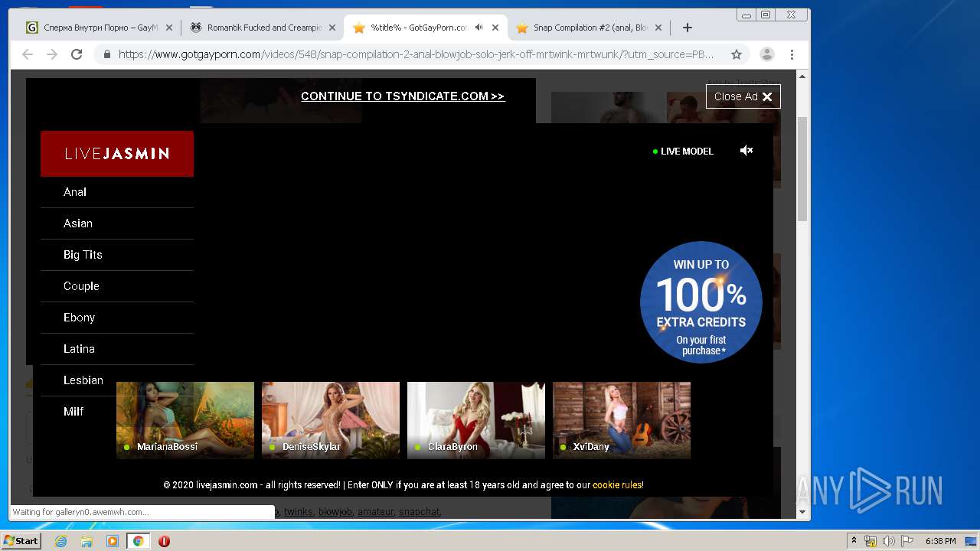Click the 6:38 PM clock

pyautogui.click(x=940, y=541)
